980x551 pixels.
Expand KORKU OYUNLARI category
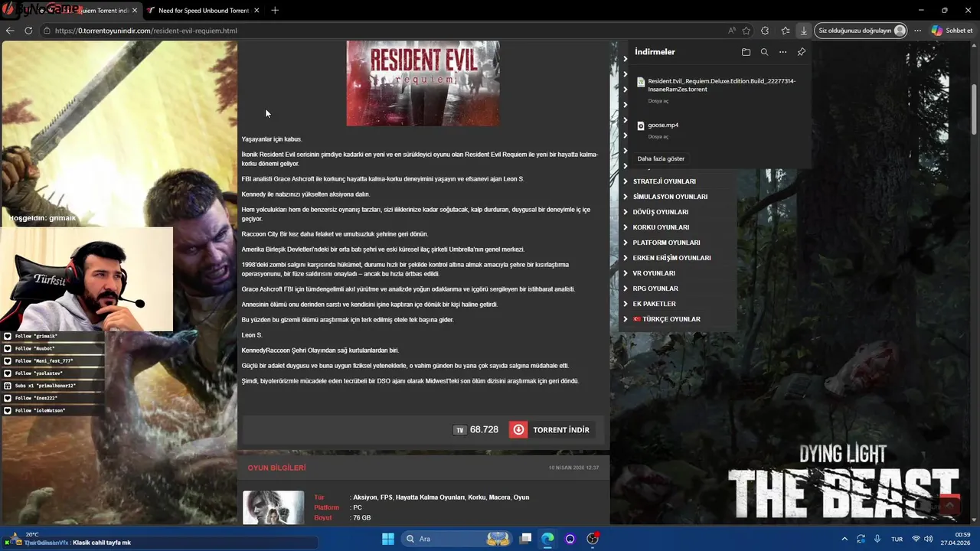(x=661, y=227)
